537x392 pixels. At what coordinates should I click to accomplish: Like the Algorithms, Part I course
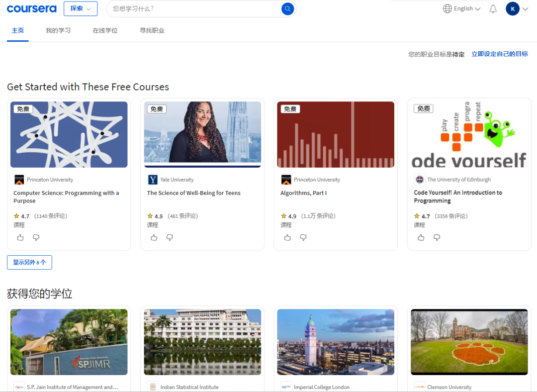(x=288, y=237)
